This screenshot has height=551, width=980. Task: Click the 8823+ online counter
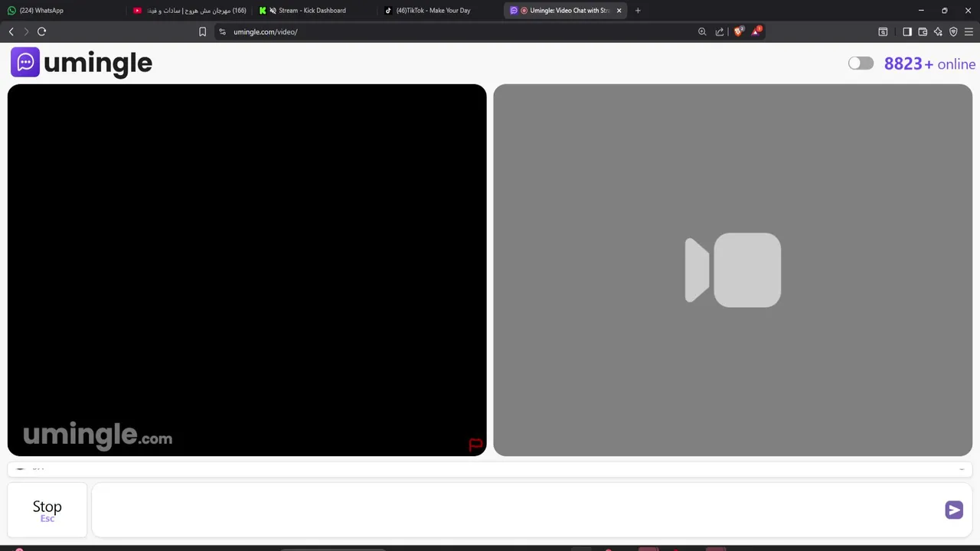point(929,64)
